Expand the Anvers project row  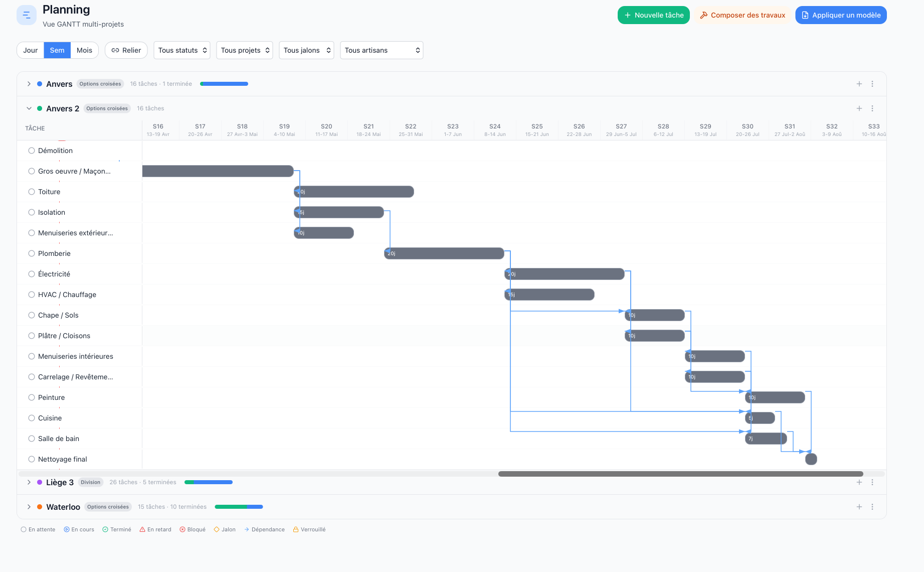click(29, 84)
